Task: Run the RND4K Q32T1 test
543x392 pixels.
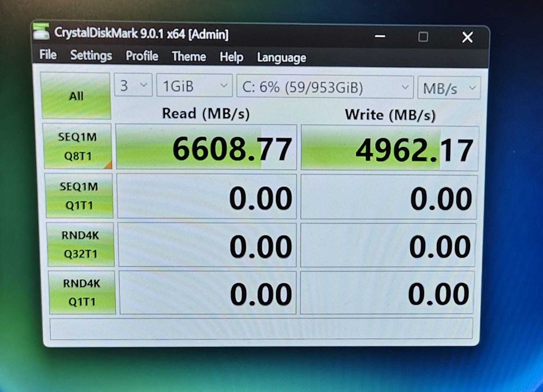Action: click(x=81, y=245)
